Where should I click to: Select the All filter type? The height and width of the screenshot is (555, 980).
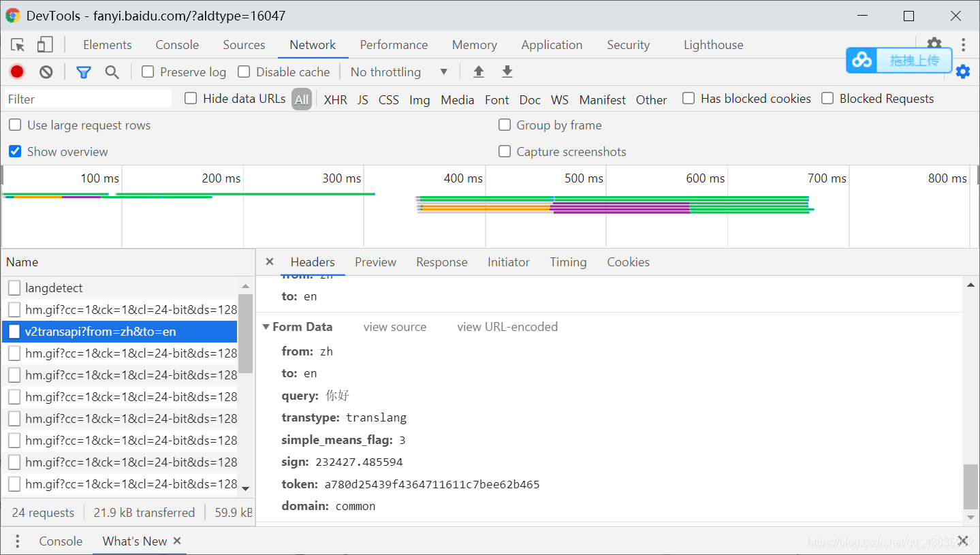302,99
